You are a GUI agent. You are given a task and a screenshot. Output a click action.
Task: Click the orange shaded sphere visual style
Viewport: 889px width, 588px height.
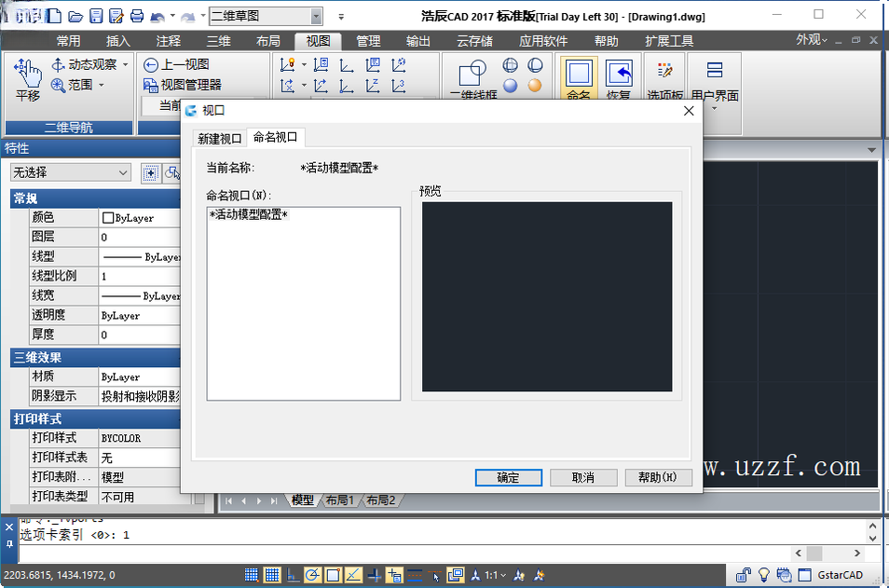(x=535, y=86)
